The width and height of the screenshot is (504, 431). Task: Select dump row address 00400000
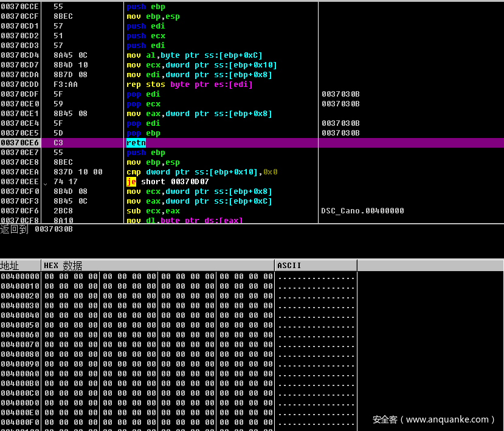pos(20,277)
